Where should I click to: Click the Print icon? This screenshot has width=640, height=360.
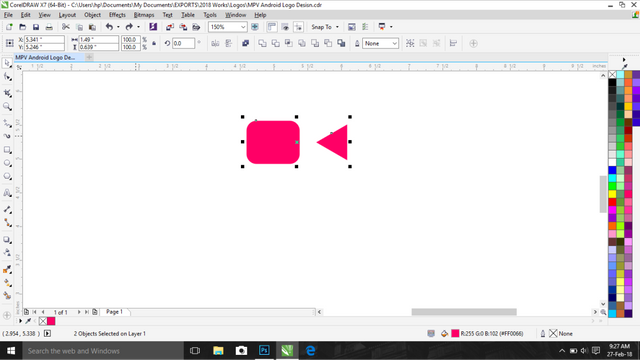pos(49,27)
